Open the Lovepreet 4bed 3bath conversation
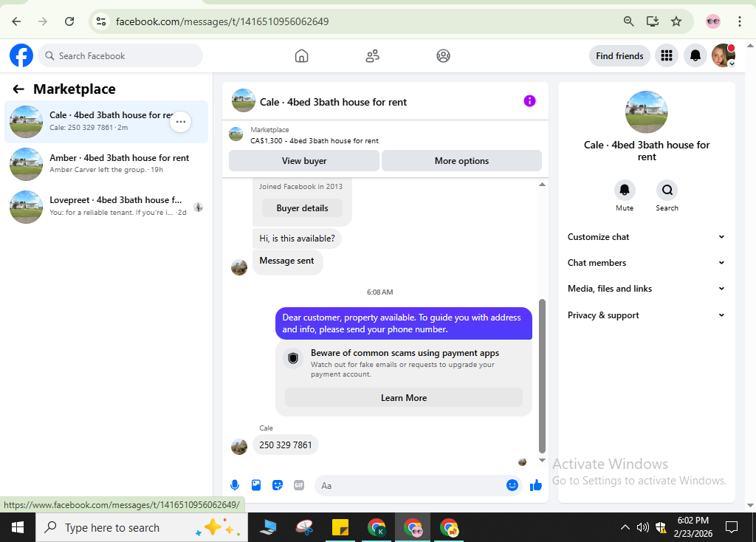 click(x=106, y=206)
